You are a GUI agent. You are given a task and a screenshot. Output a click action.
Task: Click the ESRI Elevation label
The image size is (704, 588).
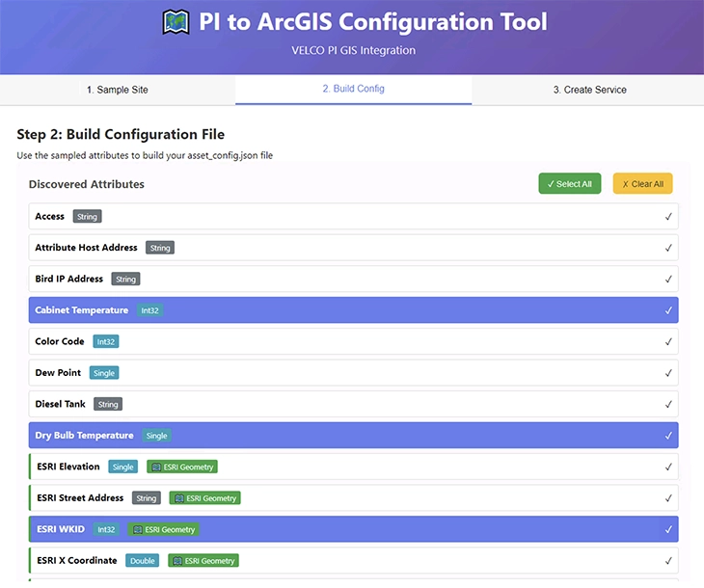[x=68, y=467]
